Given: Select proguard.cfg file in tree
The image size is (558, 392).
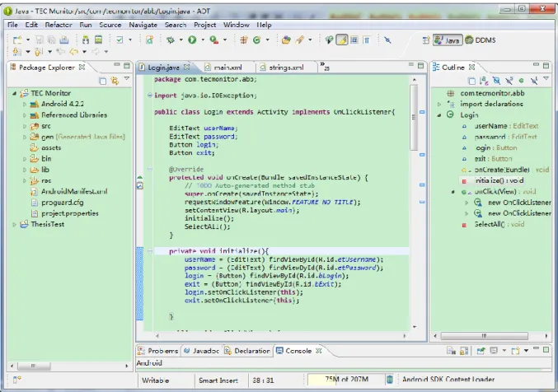Looking at the screenshot, I should [x=63, y=203].
